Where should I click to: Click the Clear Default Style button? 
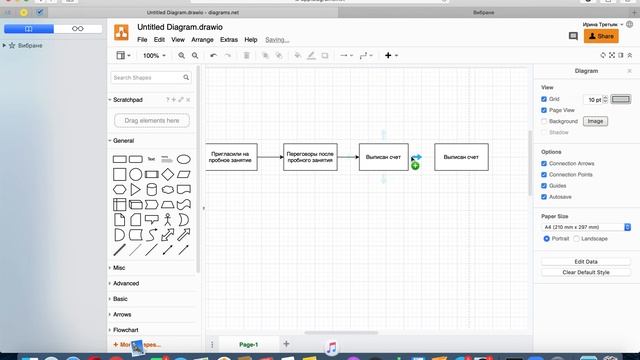(x=586, y=272)
